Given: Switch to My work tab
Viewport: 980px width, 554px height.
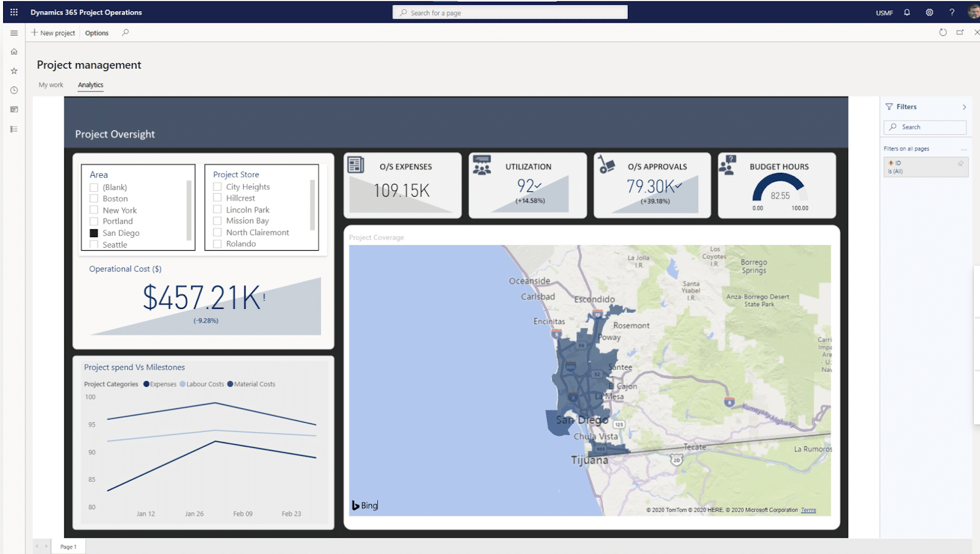Looking at the screenshot, I should 51,85.
